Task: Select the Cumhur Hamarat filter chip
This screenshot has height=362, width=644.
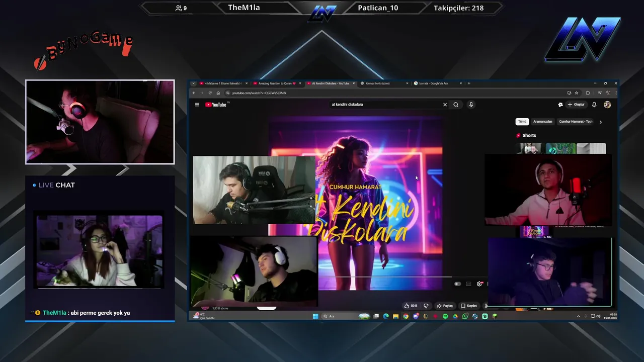Action: (x=576, y=122)
